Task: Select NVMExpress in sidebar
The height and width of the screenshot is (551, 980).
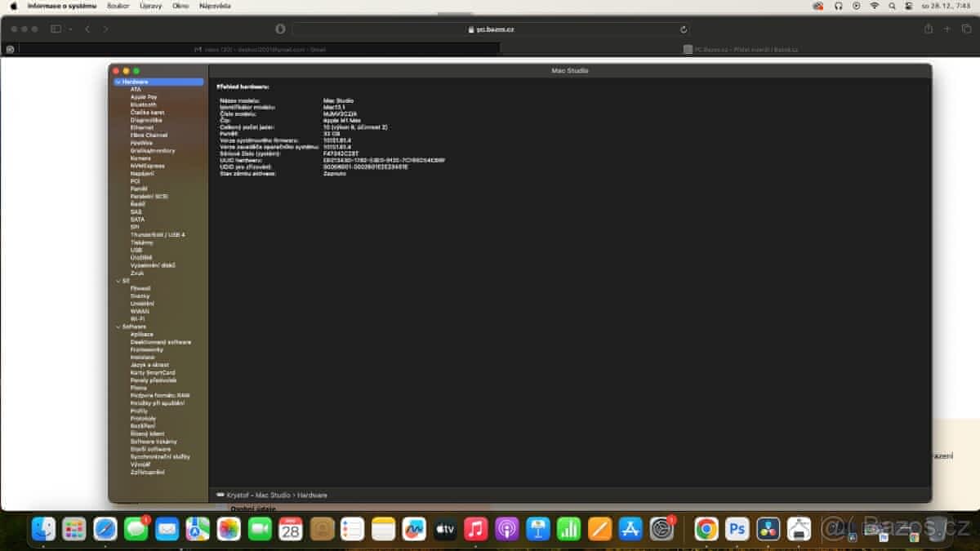Action: pyautogui.click(x=148, y=166)
